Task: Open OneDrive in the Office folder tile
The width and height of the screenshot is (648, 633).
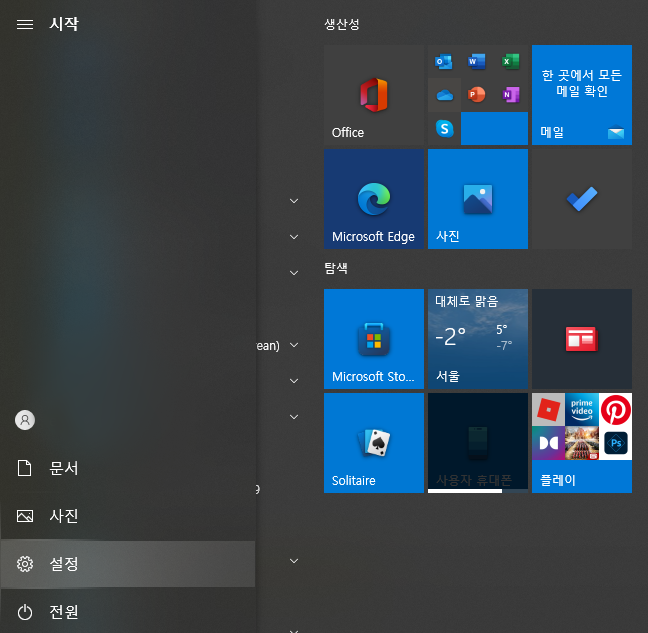Action: tap(444, 95)
